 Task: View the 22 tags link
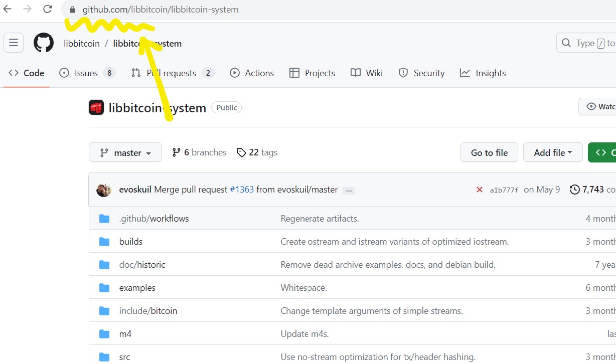[x=257, y=152]
